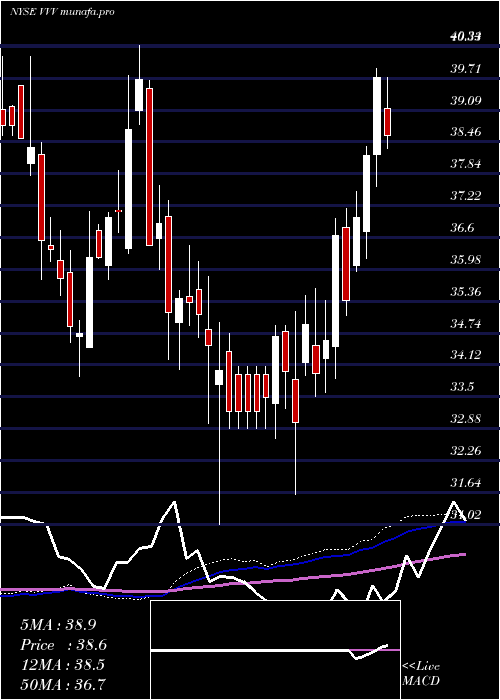Click the 37.84 price axis label

click(x=465, y=164)
